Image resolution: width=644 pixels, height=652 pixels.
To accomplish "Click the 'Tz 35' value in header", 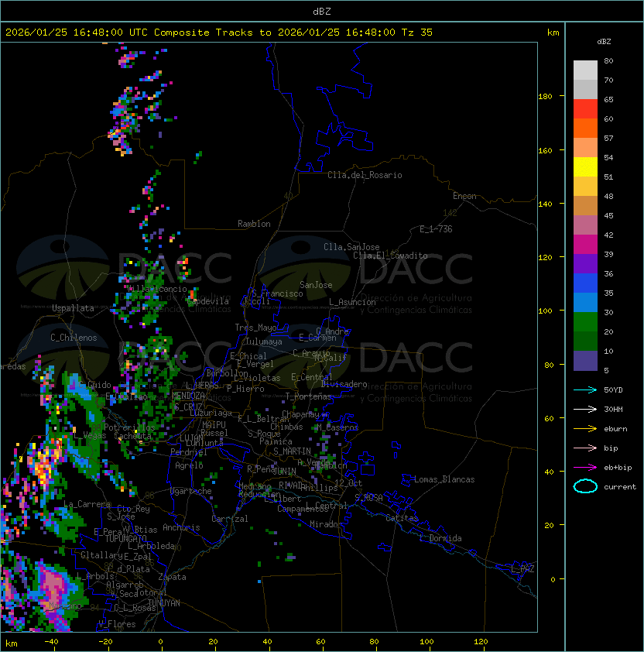I will [417, 32].
